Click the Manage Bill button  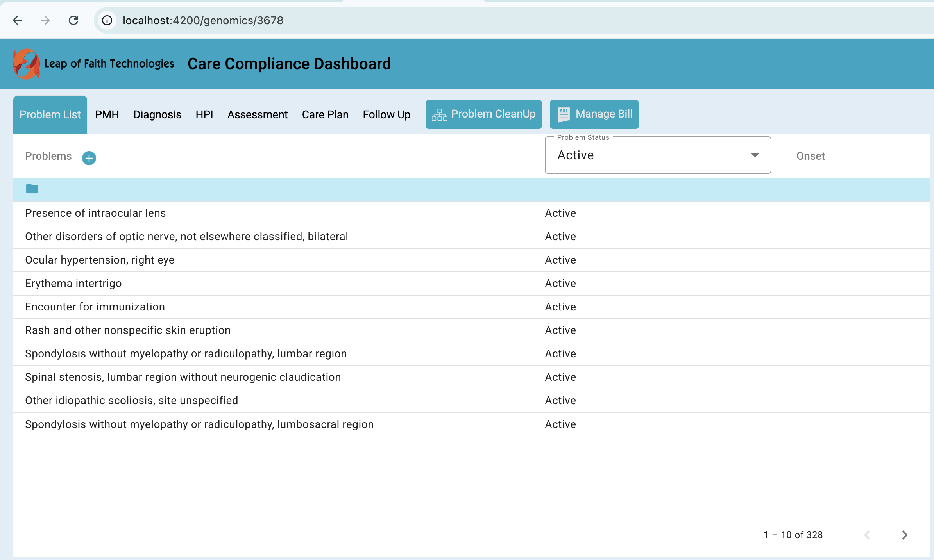pos(594,114)
